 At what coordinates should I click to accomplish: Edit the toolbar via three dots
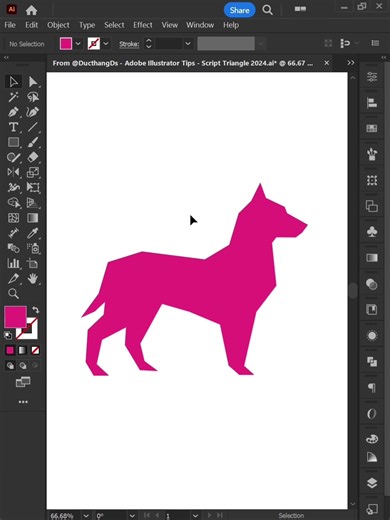tap(23, 402)
